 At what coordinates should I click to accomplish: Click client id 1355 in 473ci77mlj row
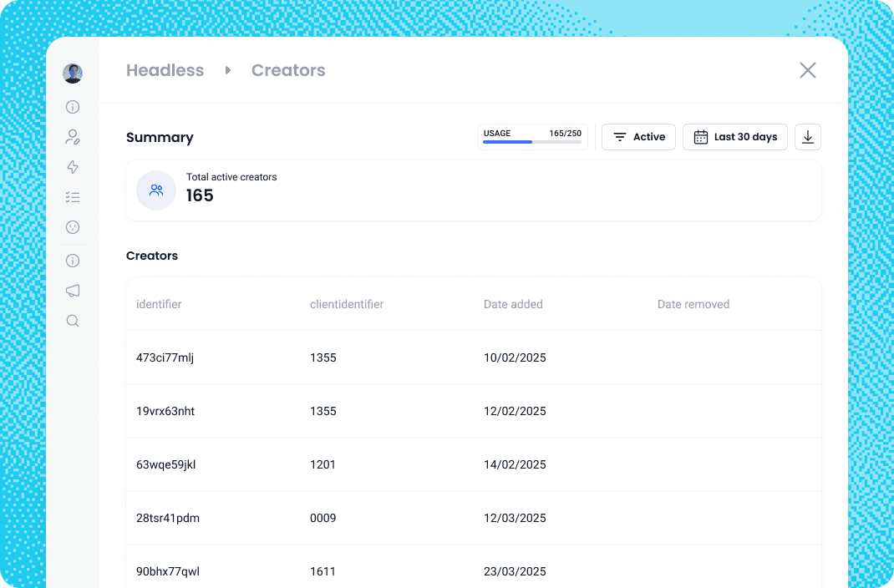click(x=323, y=357)
